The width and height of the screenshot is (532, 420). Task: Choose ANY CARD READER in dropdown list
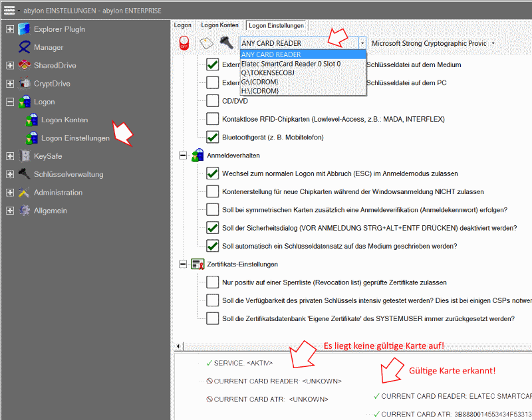[x=303, y=54]
